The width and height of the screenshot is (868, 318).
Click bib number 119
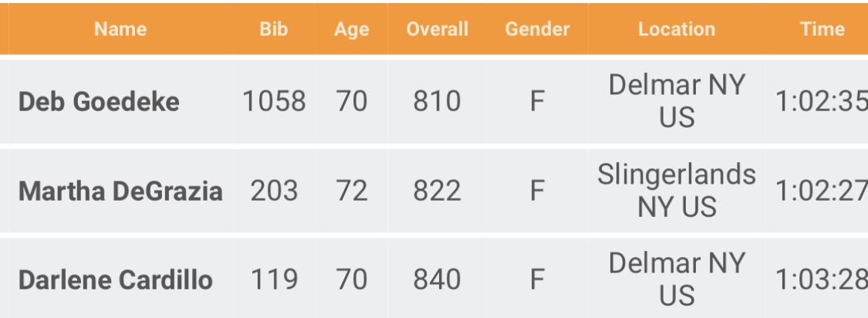click(274, 280)
